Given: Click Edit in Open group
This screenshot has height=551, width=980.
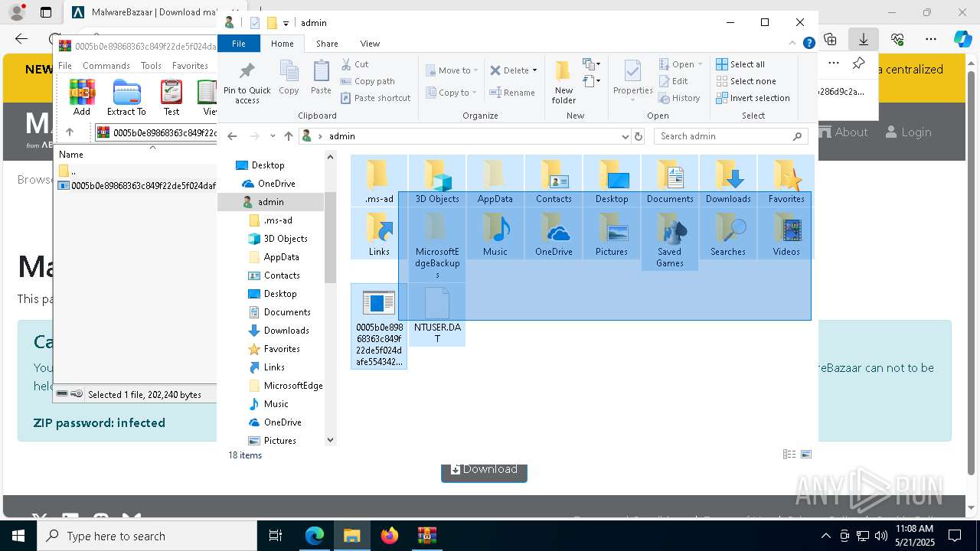Looking at the screenshot, I should [x=673, y=81].
